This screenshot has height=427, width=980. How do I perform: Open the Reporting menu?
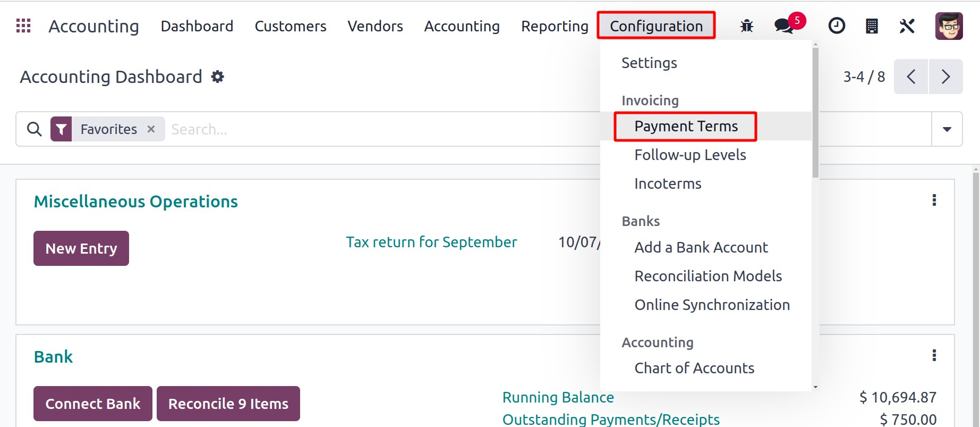(555, 26)
